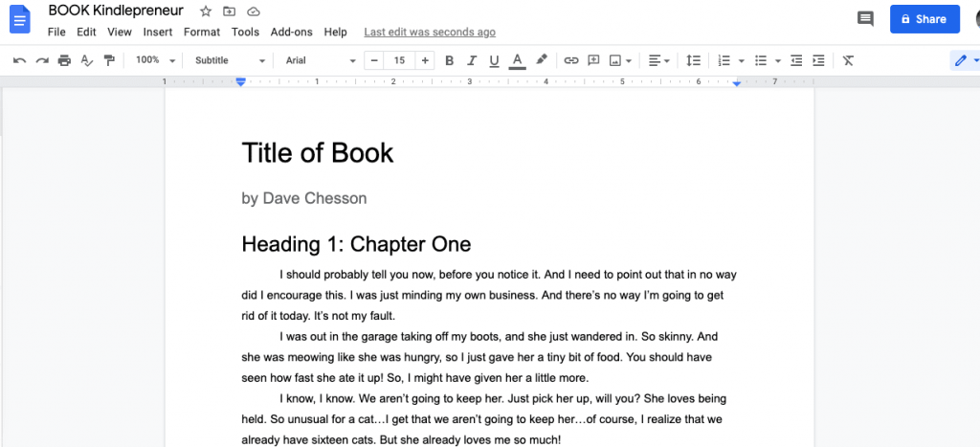
Task: Click the 'Title of Book' heading
Action: pyautogui.click(x=318, y=152)
